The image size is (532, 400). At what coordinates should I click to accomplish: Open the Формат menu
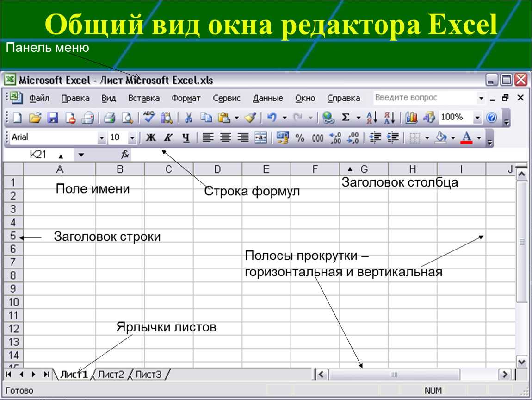coord(186,99)
